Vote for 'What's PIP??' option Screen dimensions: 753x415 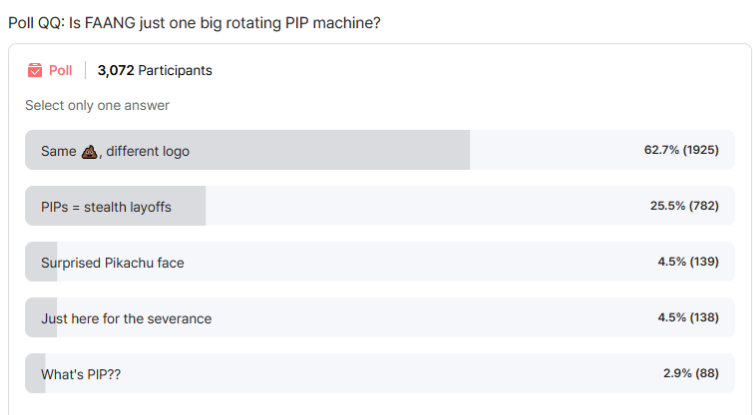point(380,373)
